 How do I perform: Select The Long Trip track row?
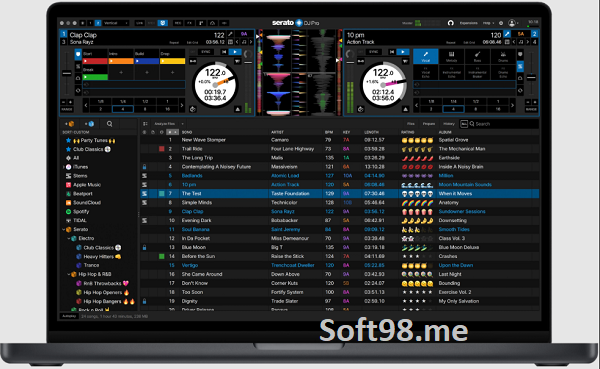click(x=339, y=158)
